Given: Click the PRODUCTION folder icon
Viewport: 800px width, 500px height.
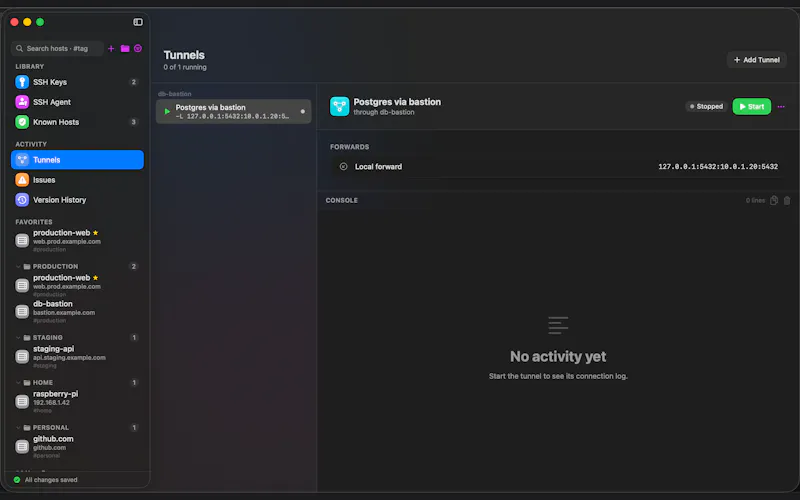Looking at the screenshot, I should [27, 266].
